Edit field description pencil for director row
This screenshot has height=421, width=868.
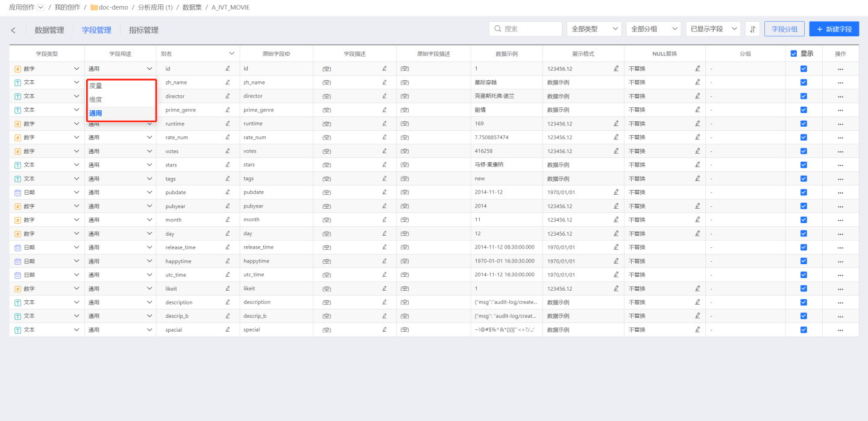(385, 96)
